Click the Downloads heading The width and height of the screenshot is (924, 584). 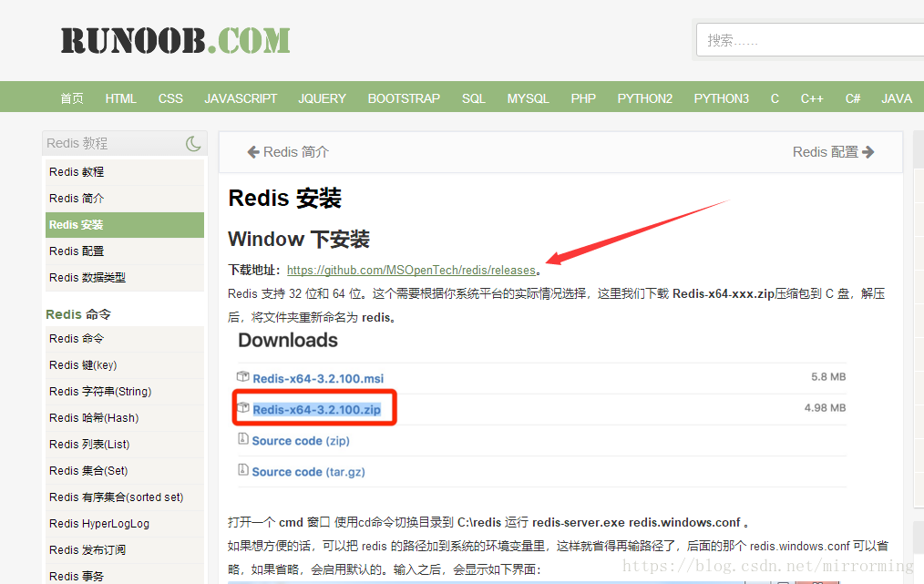pyautogui.click(x=288, y=341)
